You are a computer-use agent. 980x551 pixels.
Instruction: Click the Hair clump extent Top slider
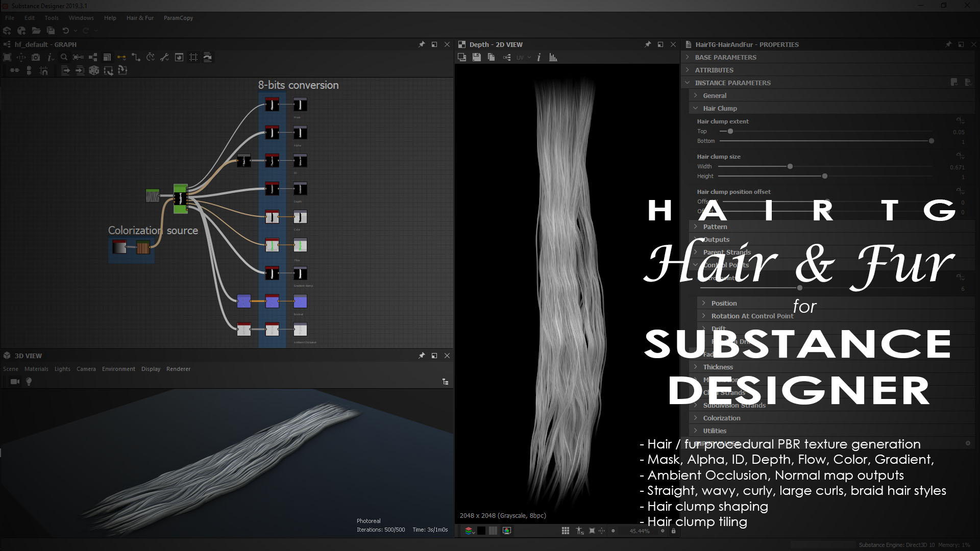[x=826, y=132]
